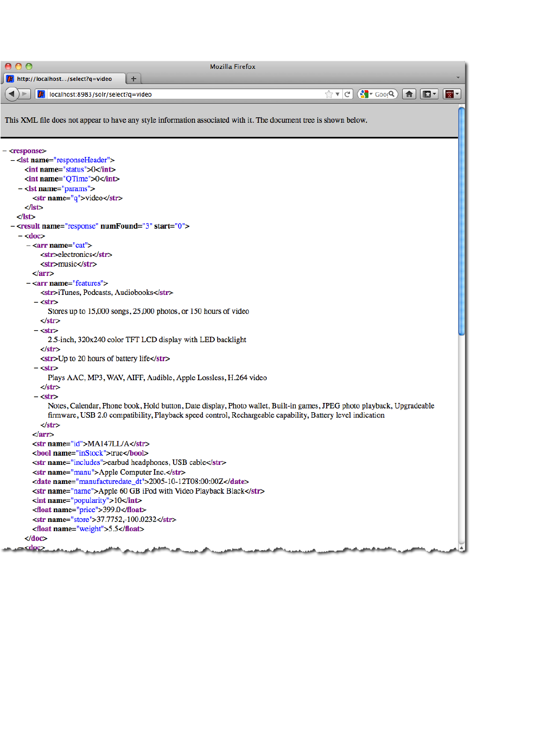
Task: Go to the home page
Action: [x=409, y=94]
